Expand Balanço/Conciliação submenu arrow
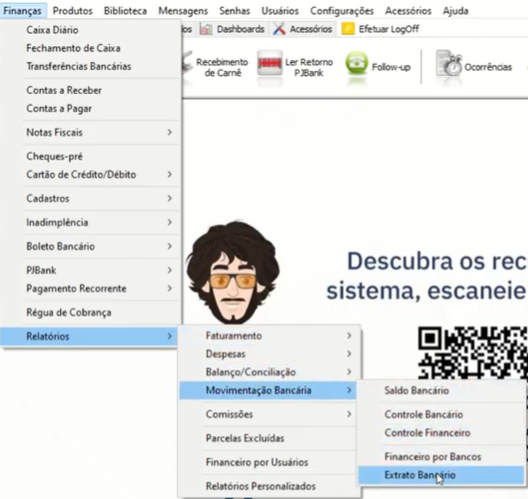 click(x=349, y=372)
